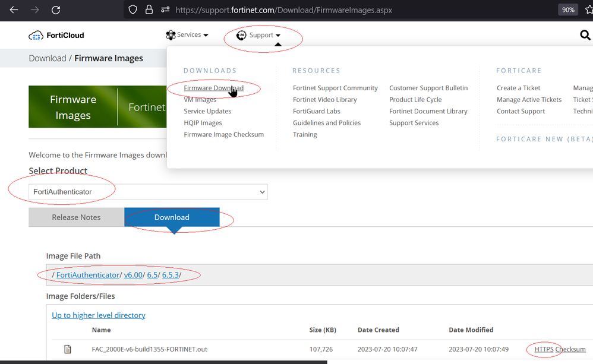Click the browser reload icon

pos(55,10)
